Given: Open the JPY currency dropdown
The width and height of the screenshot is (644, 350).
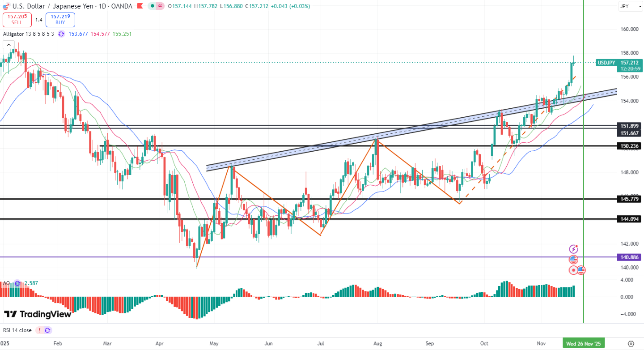Looking at the screenshot, I should pos(630,6).
